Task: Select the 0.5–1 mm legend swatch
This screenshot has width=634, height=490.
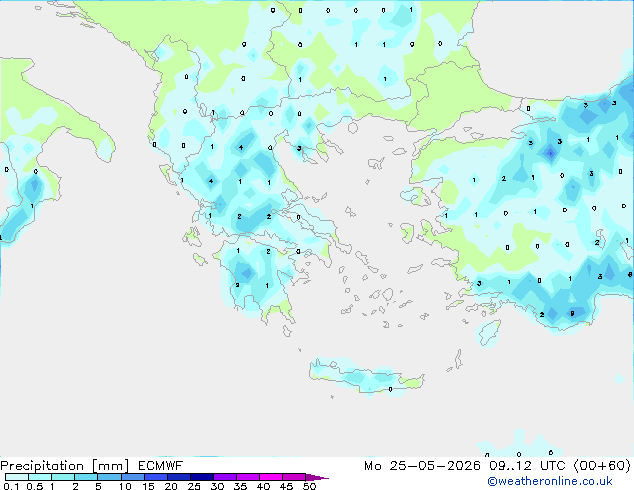Action: [40, 477]
